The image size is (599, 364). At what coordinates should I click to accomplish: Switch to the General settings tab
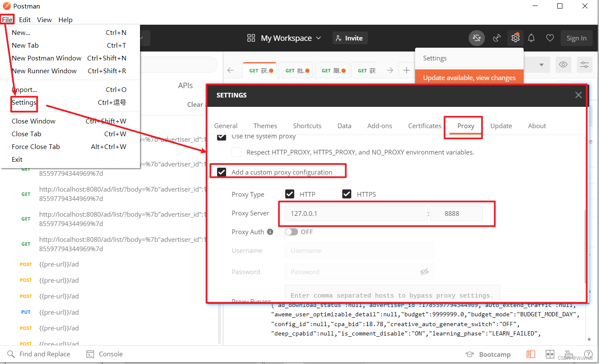[x=226, y=126]
